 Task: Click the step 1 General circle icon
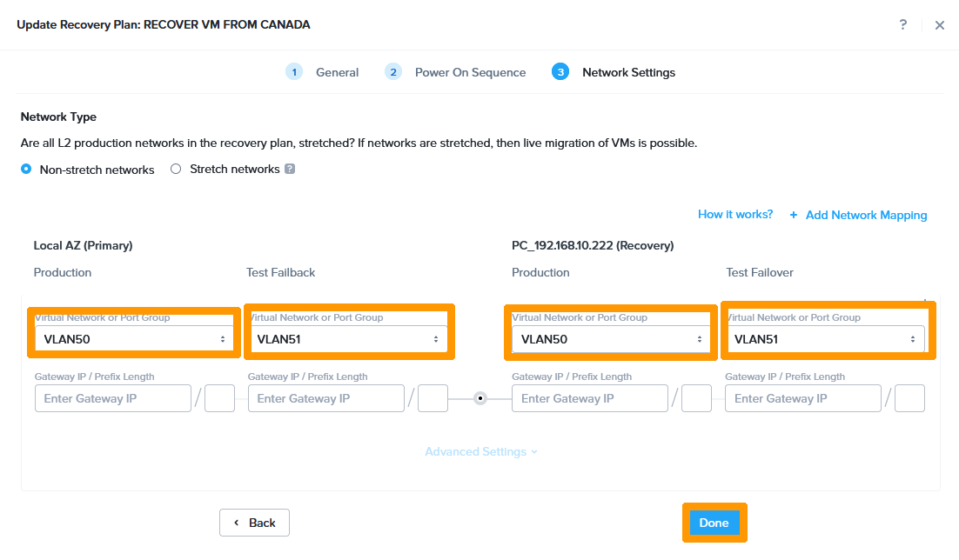click(x=294, y=72)
